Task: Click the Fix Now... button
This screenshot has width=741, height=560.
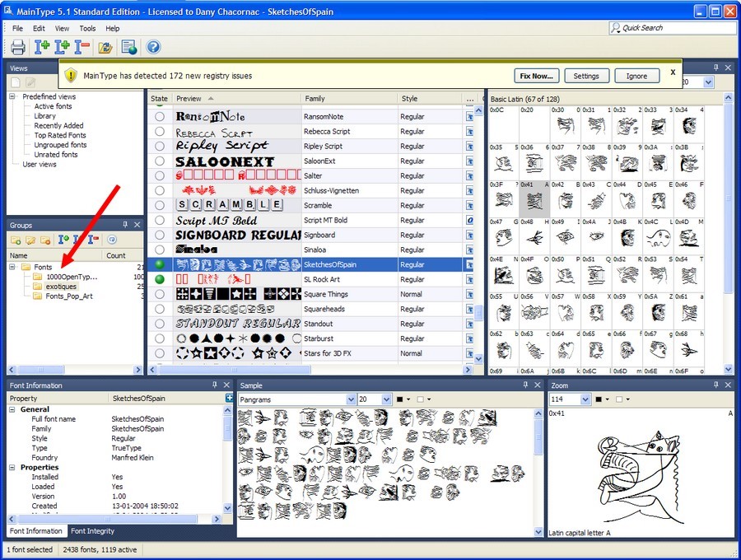Action: [536, 76]
